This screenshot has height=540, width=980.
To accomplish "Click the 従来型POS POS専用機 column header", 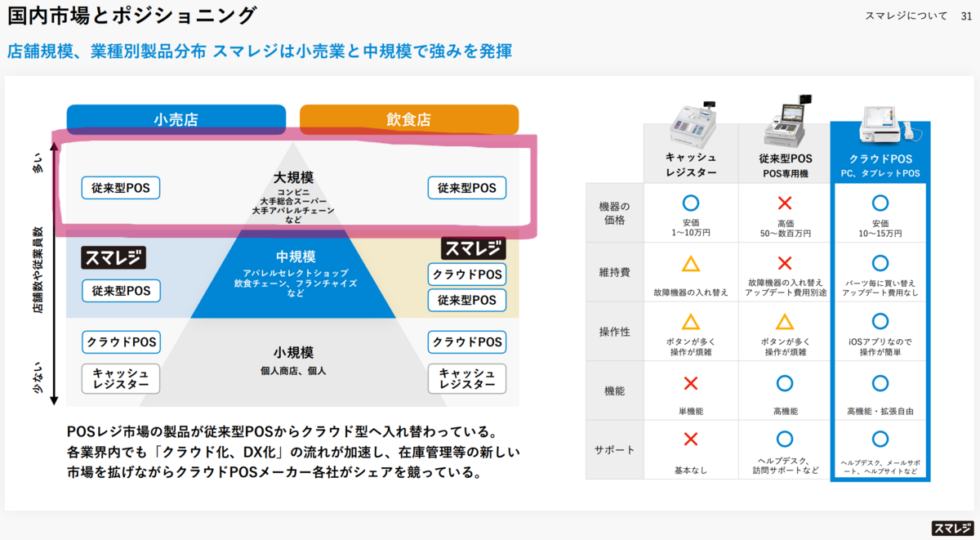I will [785, 165].
